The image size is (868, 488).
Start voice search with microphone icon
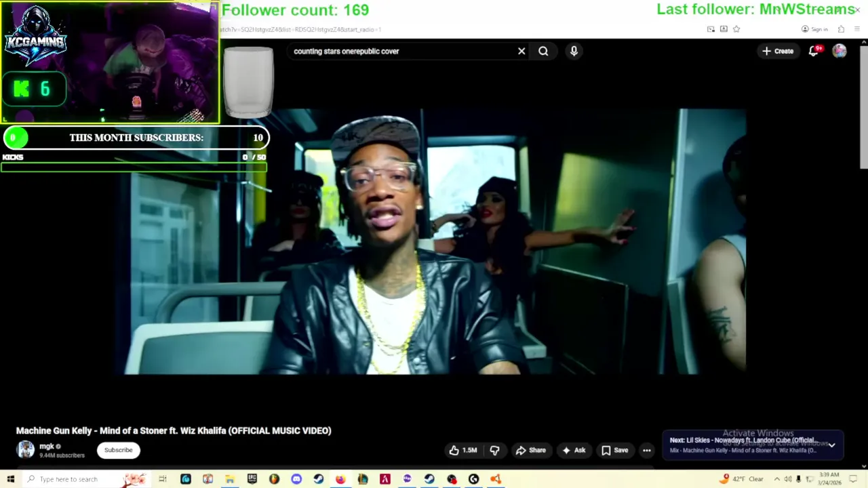574,51
